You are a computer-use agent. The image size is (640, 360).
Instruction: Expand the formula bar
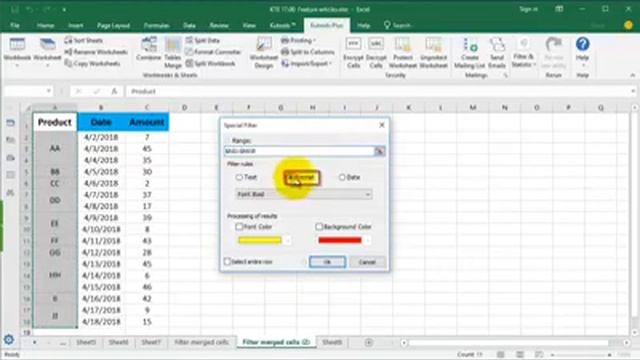point(633,91)
